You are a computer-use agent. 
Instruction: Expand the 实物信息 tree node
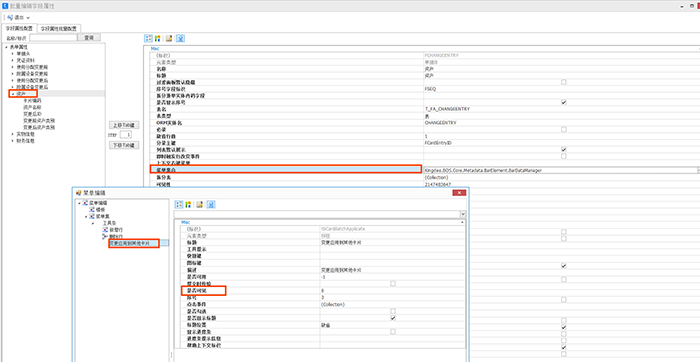tap(12, 134)
